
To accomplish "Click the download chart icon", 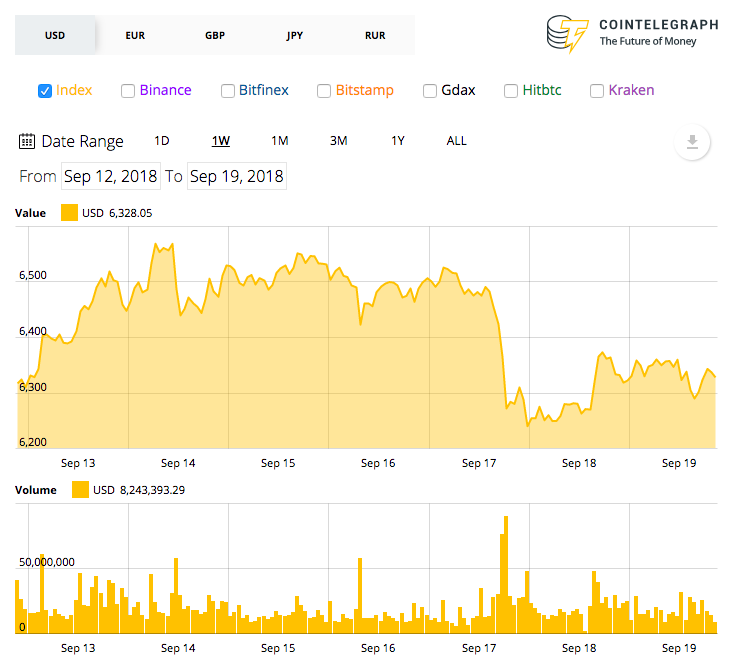I will click(x=692, y=141).
